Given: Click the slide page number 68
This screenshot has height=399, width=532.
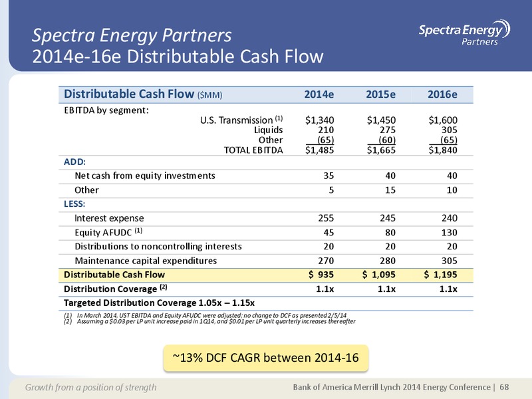Looking at the screenshot, I should 504,387.
